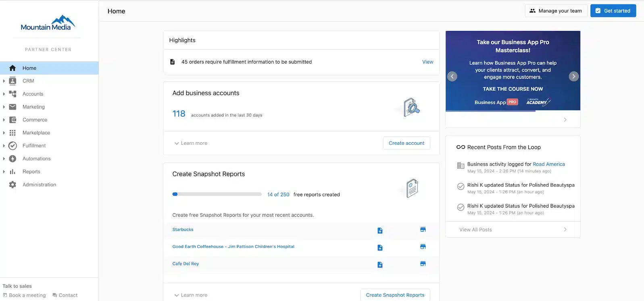The image size is (644, 301).
Task: Open CRM in the sidebar
Action: (49, 81)
